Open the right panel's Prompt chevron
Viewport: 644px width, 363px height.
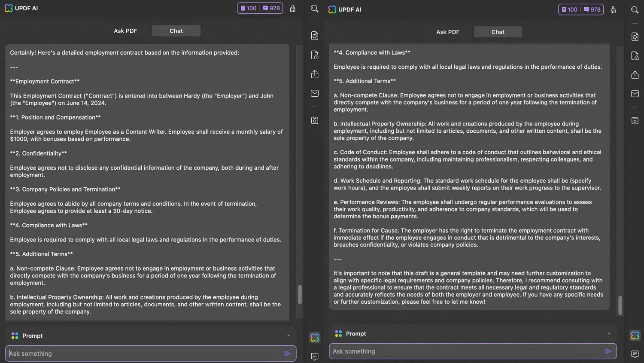click(x=608, y=333)
